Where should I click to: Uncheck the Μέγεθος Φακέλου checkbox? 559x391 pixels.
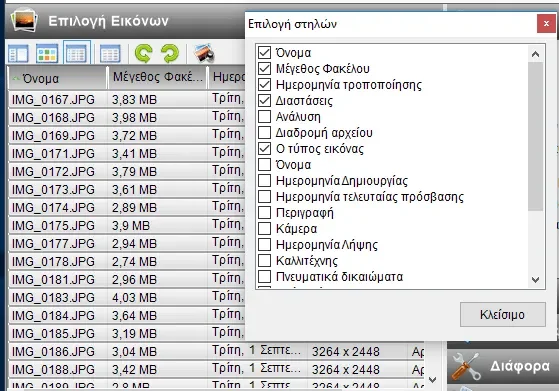coord(264,68)
